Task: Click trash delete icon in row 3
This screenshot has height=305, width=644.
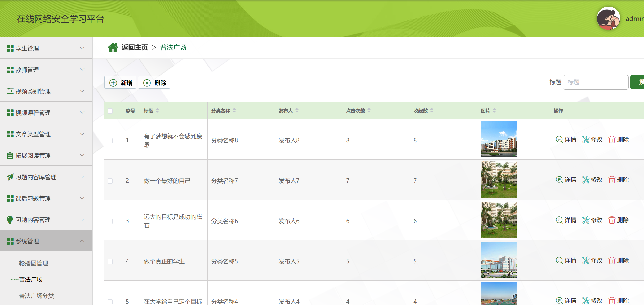Action: [x=612, y=220]
